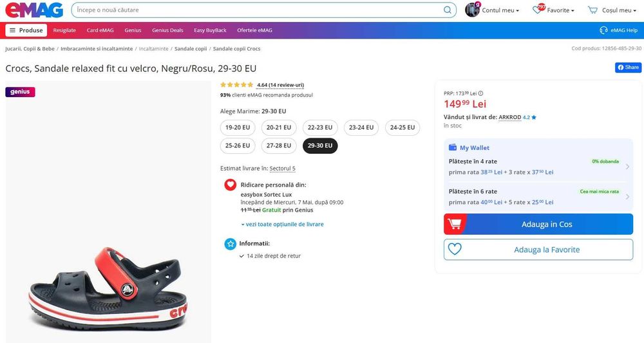Focus the search input field

[x=258, y=10]
